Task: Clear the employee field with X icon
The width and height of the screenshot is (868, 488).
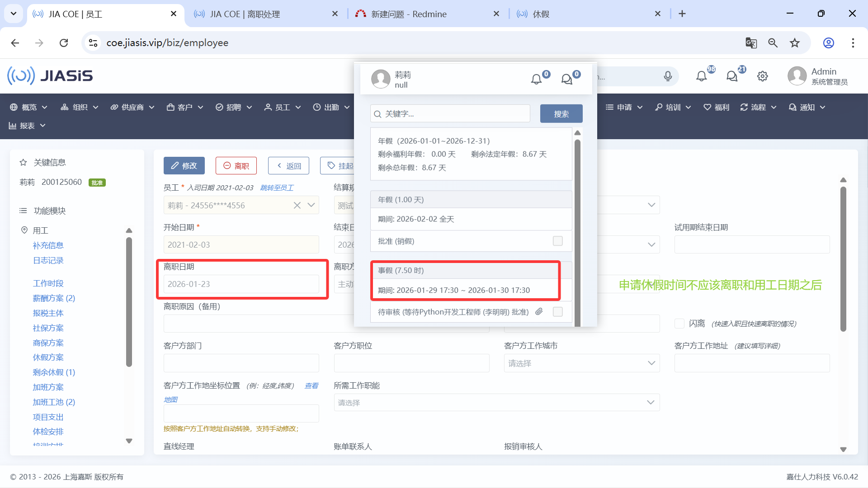Action: click(297, 206)
